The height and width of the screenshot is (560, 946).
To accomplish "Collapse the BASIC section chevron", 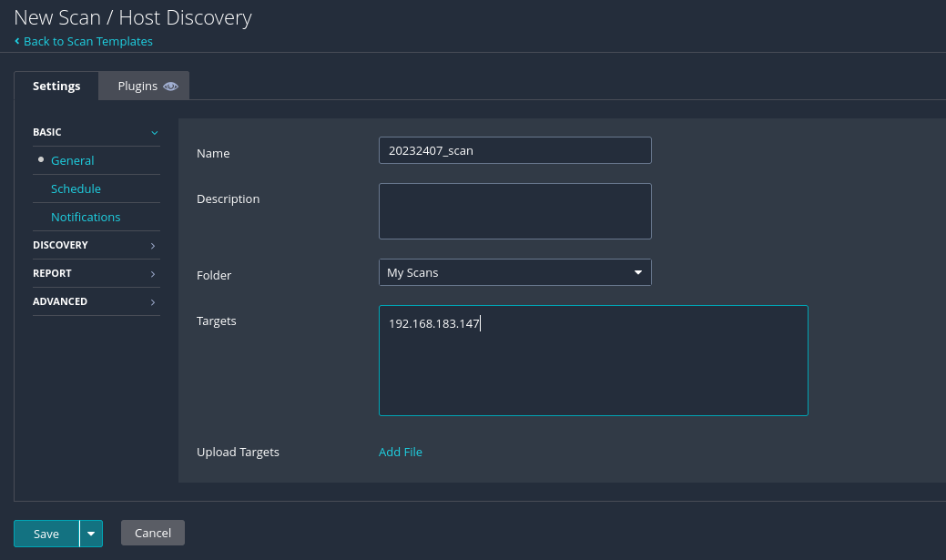I will click(154, 133).
